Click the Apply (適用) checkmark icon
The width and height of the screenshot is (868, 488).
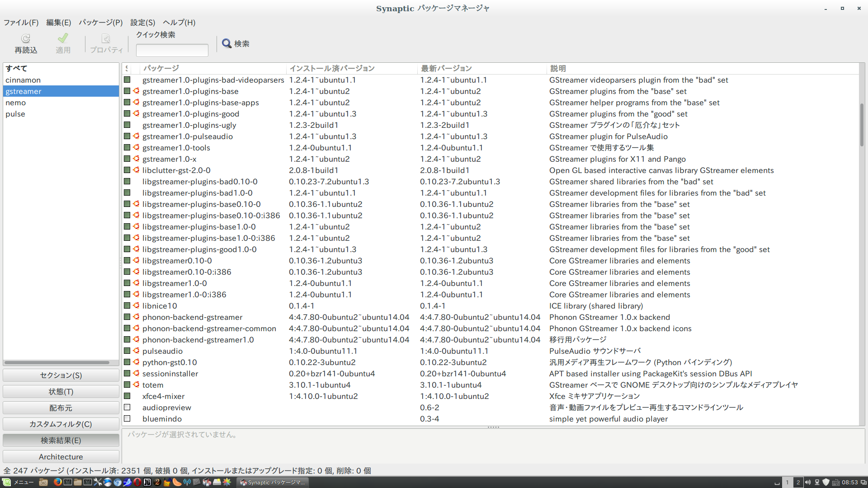pos(63,38)
